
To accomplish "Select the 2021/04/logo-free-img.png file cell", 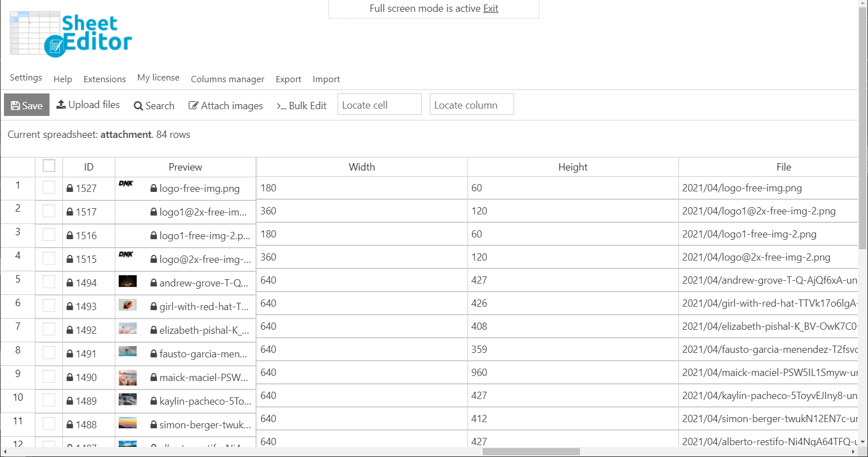I will (x=768, y=188).
